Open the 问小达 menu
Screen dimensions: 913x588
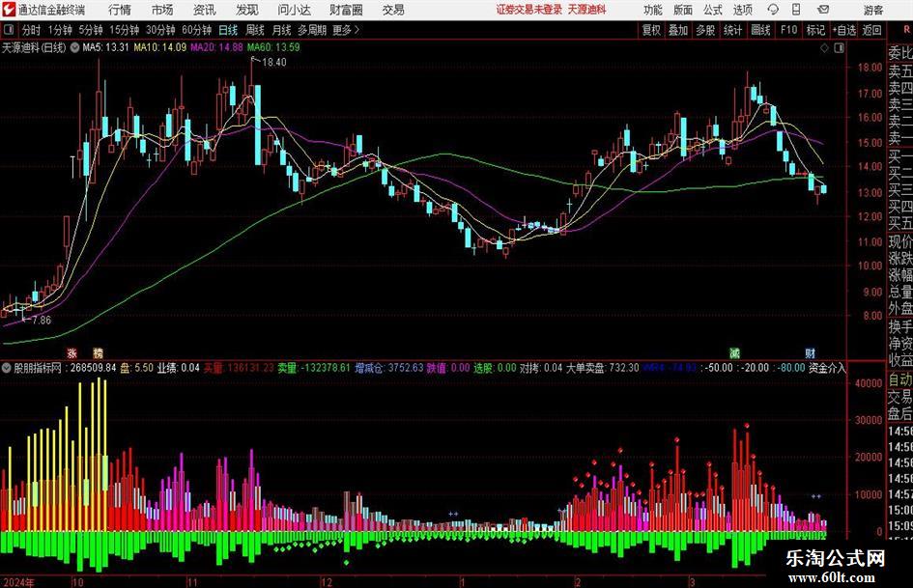coord(294,10)
